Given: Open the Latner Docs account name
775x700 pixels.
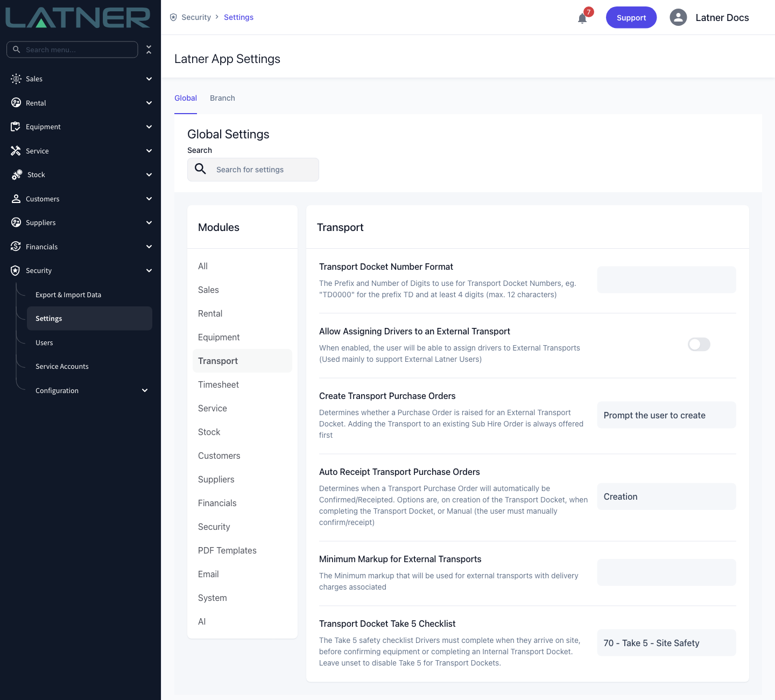Looking at the screenshot, I should click(x=722, y=18).
